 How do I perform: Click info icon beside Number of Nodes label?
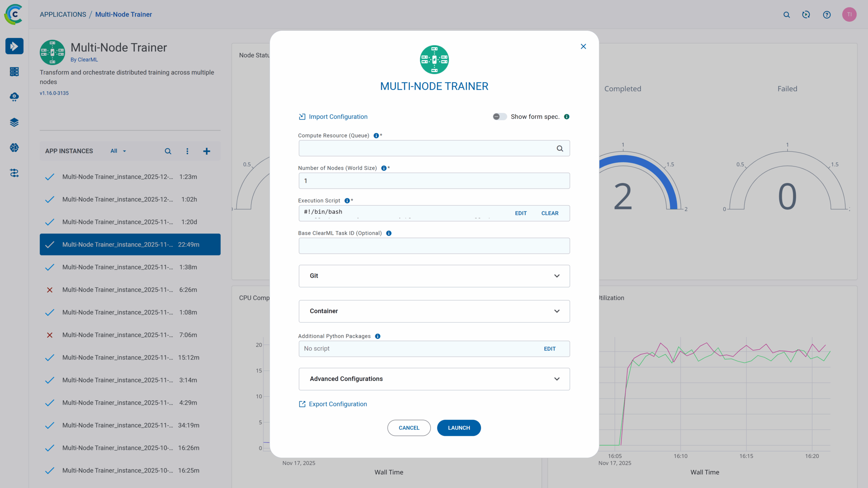click(x=384, y=168)
